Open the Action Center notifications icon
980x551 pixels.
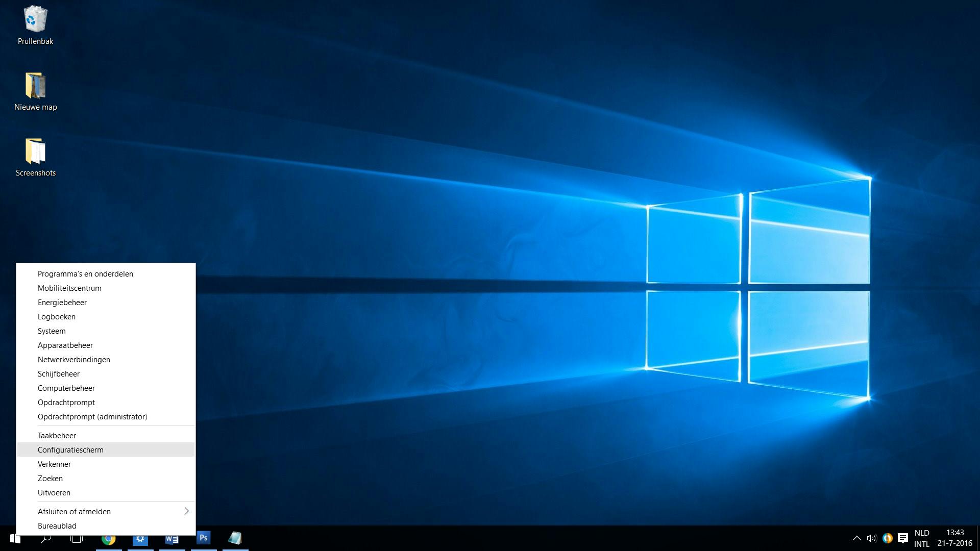point(902,538)
